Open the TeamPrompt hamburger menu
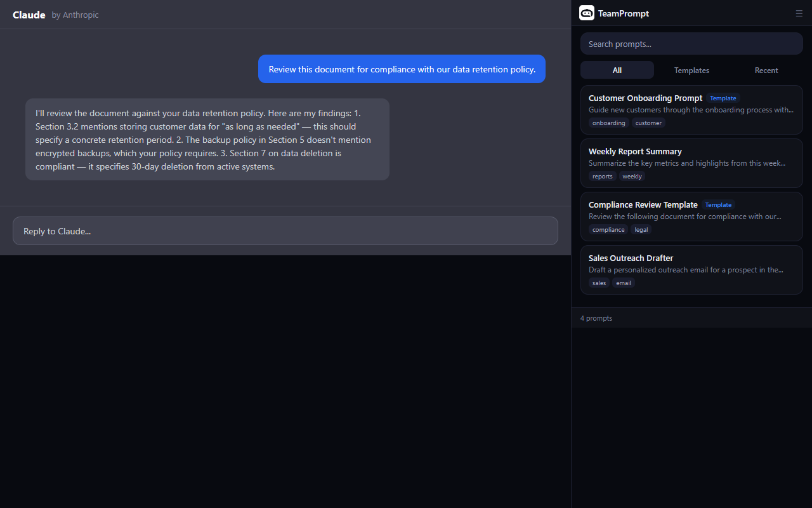This screenshot has width=812, height=508. (799, 13)
